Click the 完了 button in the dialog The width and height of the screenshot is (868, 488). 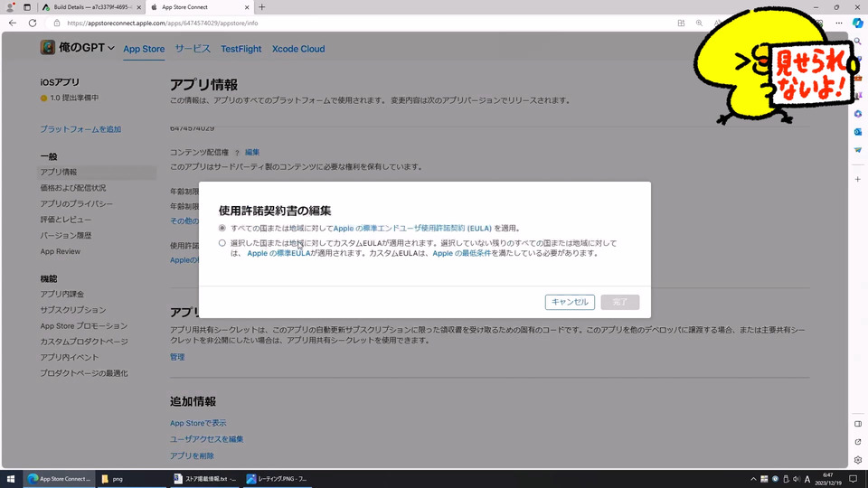(620, 302)
